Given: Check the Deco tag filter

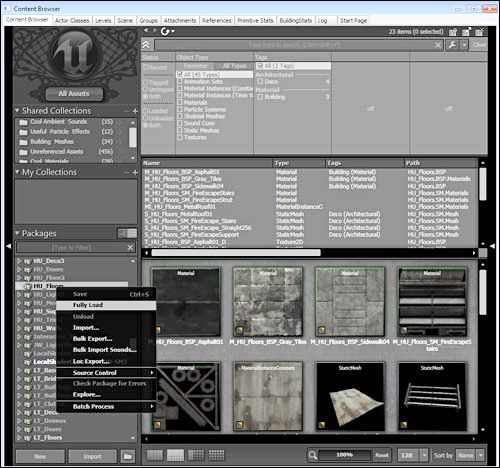Looking at the screenshot, I should click(260, 81).
